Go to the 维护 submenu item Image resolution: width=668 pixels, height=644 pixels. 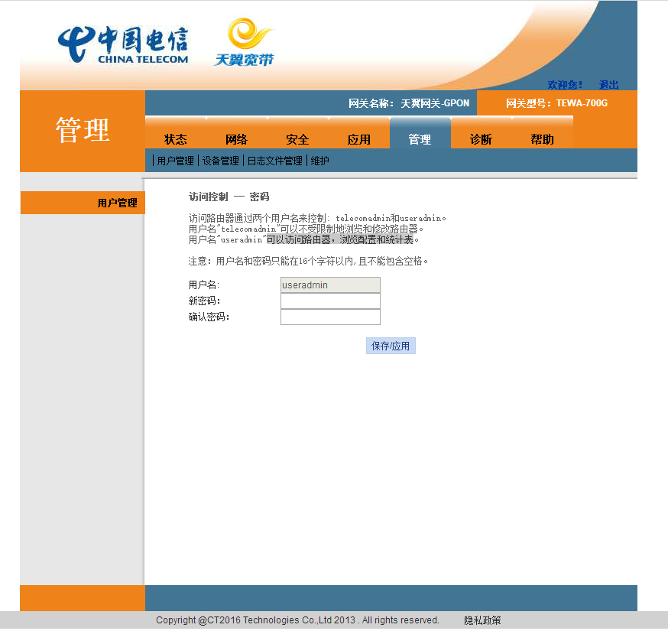(319, 161)
